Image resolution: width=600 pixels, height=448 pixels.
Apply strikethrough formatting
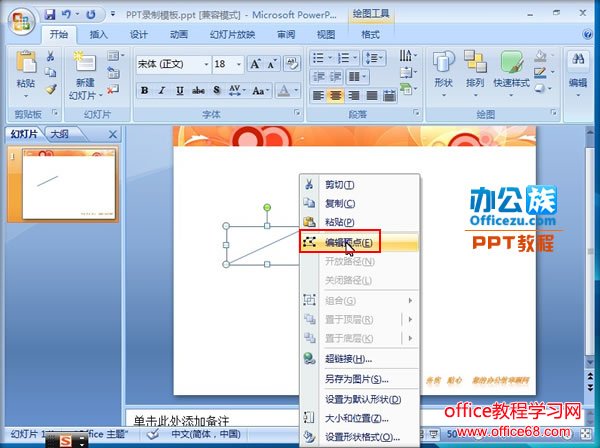pyautogui.click(x=198, y=91)
